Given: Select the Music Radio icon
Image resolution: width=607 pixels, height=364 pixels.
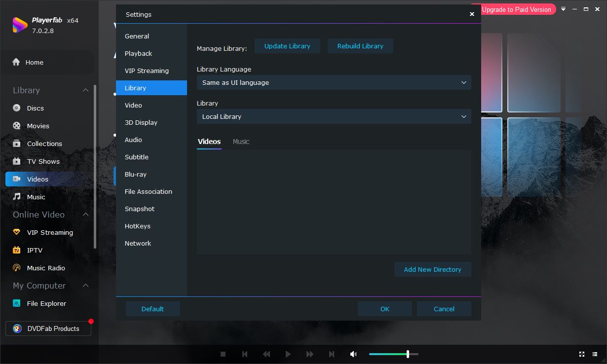Looking at the screenshot, I should pos(17,268).
